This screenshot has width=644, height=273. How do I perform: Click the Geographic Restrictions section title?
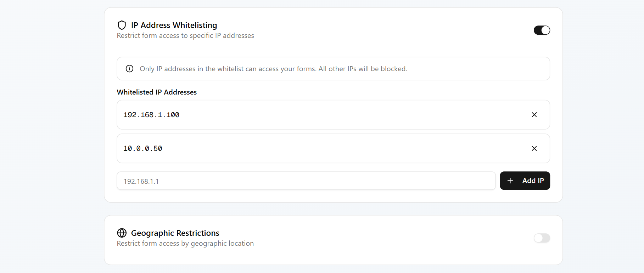click(x=175, y=233)
